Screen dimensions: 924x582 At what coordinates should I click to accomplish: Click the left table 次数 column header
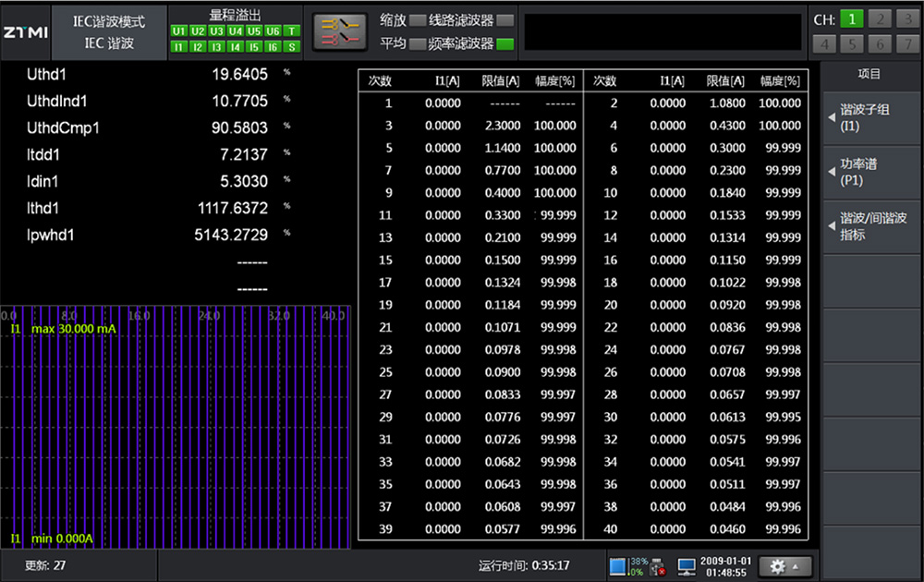380,80
